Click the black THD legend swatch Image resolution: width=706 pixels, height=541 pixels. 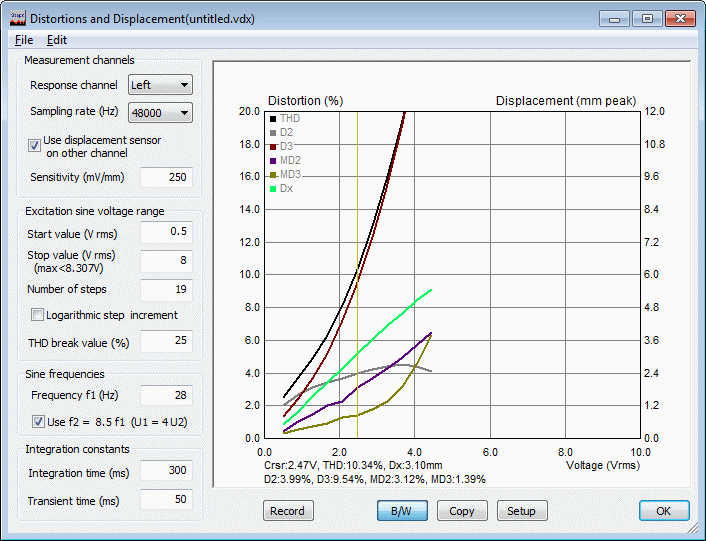(273, 118)
